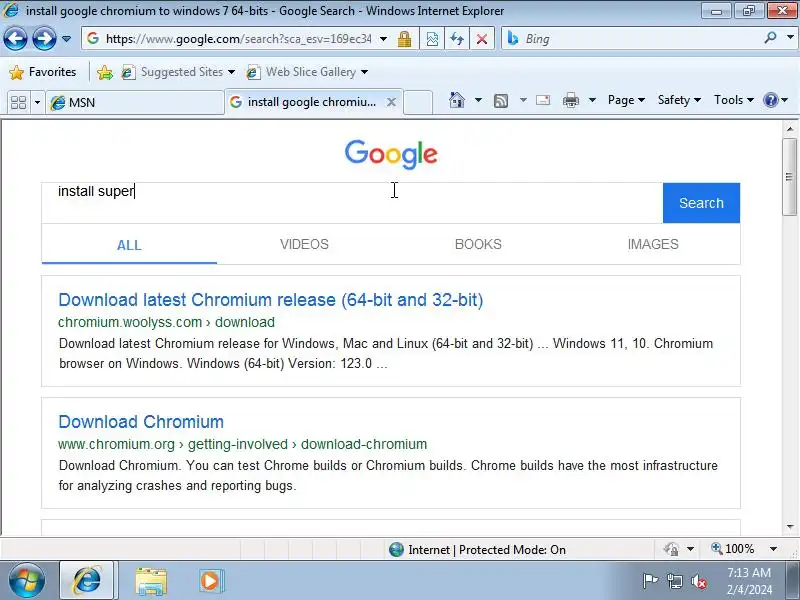Expand the Print options dropdown arrow
Viewport: 800px width, 600px height.
(592, 100)
